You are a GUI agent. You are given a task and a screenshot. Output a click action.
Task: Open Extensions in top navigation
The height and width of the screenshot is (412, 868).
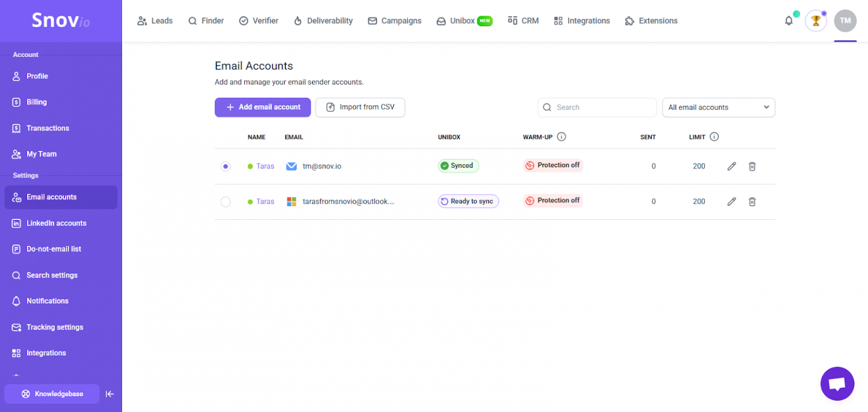(652, 21)
